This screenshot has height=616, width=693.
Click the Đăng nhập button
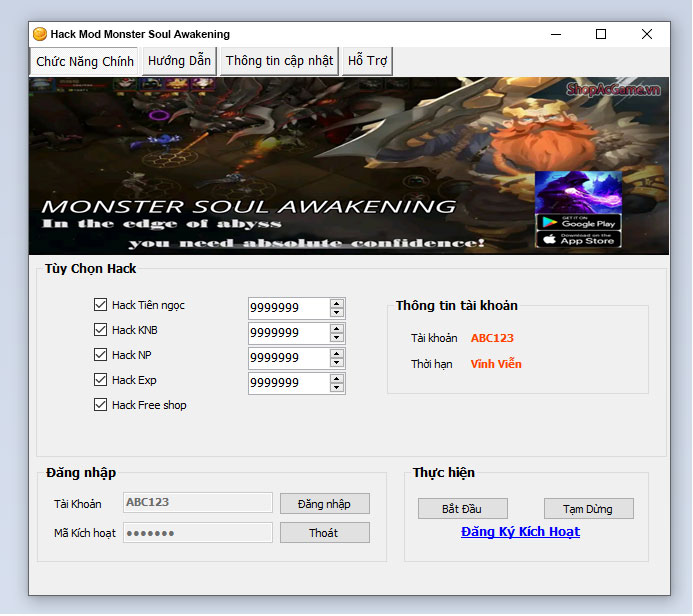click(x=325, y=504)
